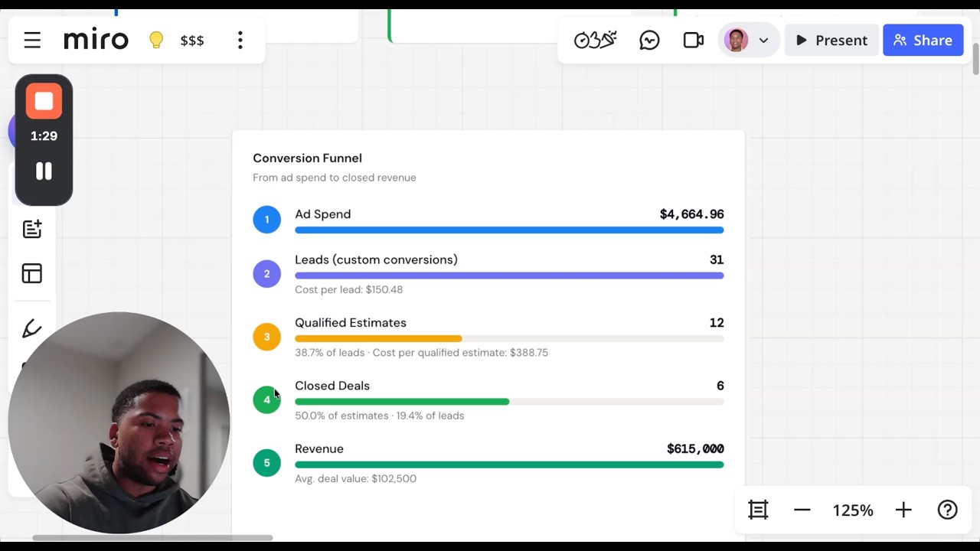Click the Leads purple progress bar
Viewport: 980px width, 551px height.
pos(509,275)
